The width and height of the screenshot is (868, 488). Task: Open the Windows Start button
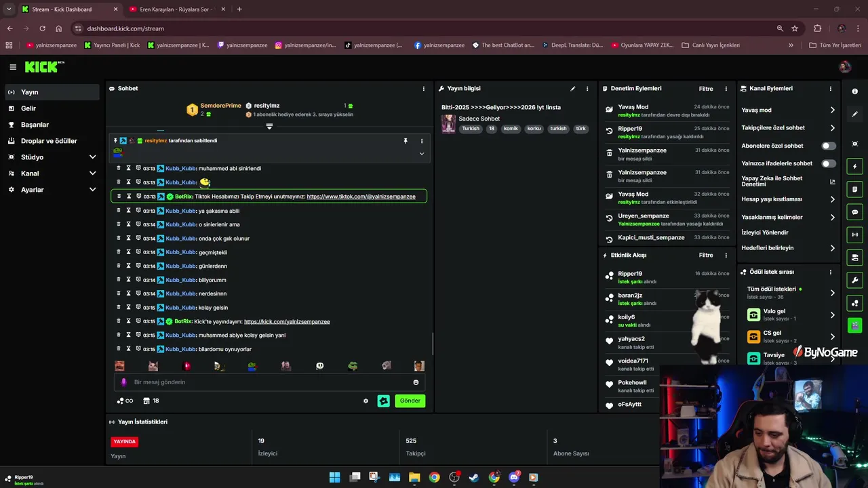click(x=335, y=477)
